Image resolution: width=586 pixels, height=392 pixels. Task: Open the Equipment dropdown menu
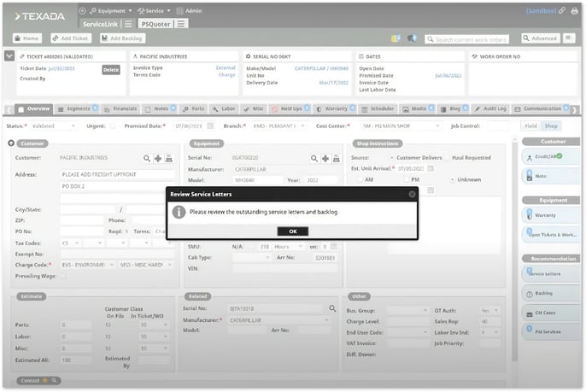pyautogui.click(x=105, y=10)
